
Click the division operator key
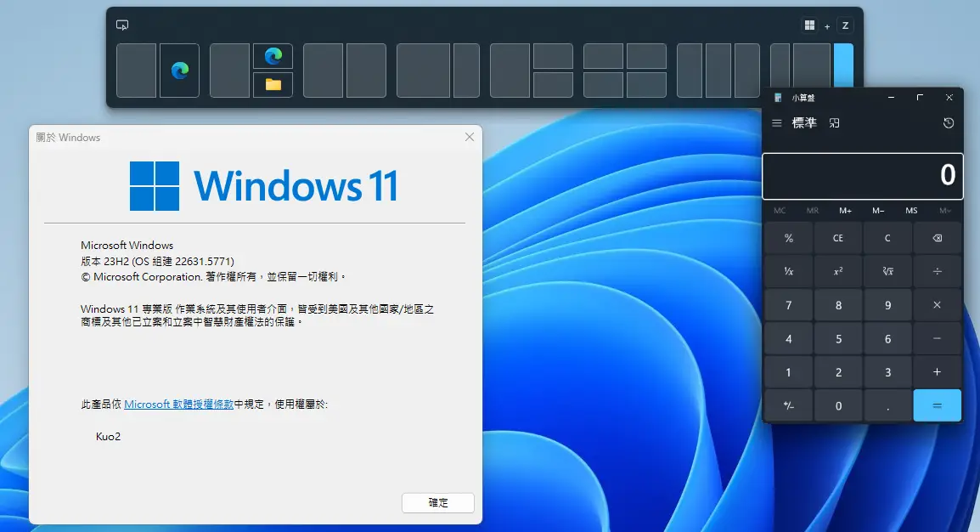[937, 271]
